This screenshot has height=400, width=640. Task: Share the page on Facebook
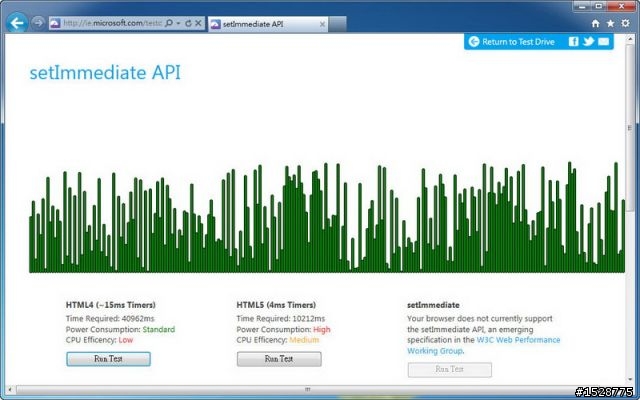click(x=573, y=42)
